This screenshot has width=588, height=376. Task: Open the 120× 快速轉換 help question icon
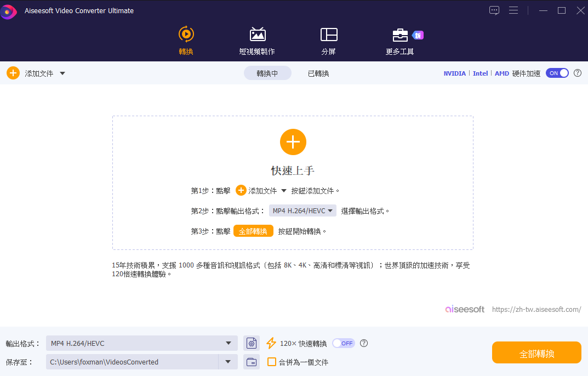click(x=364, y=343)
